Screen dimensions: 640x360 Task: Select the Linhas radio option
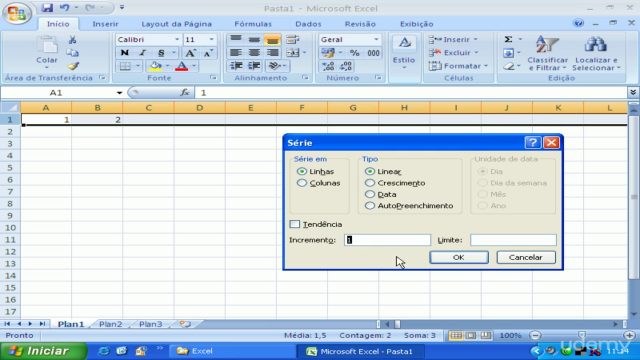[x=302, y=171]
